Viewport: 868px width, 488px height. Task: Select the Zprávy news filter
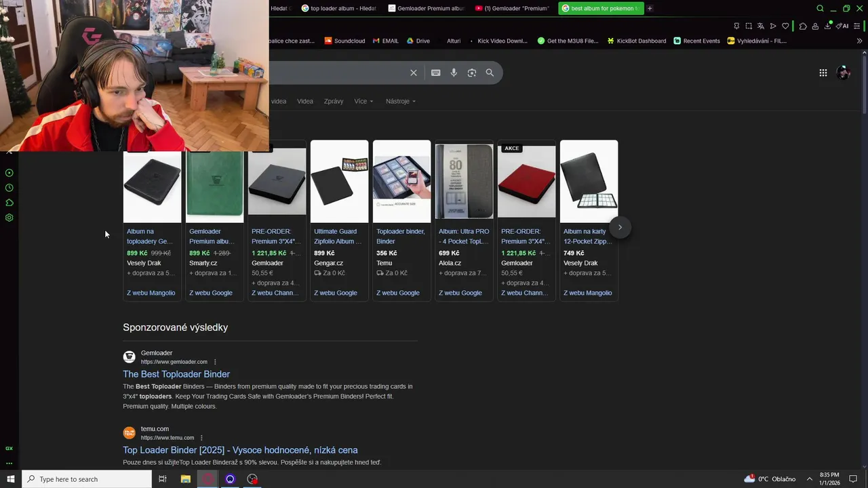point(334,101)
